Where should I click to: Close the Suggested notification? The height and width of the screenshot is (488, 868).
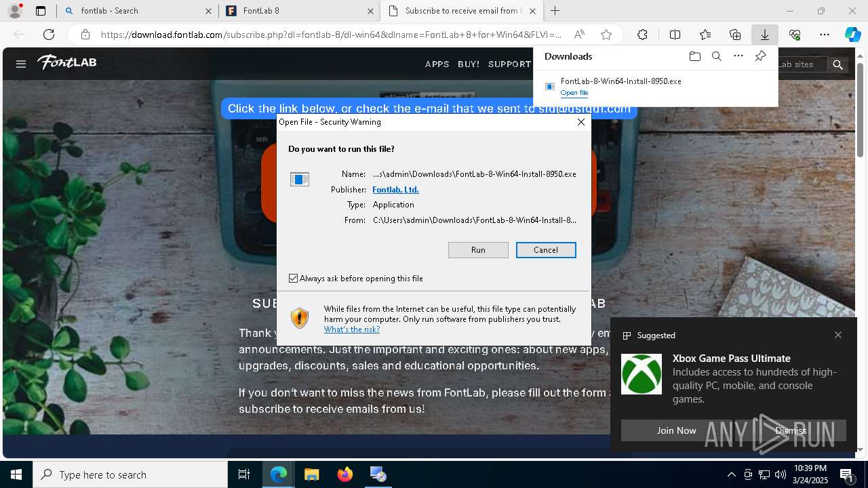point(838,335)
